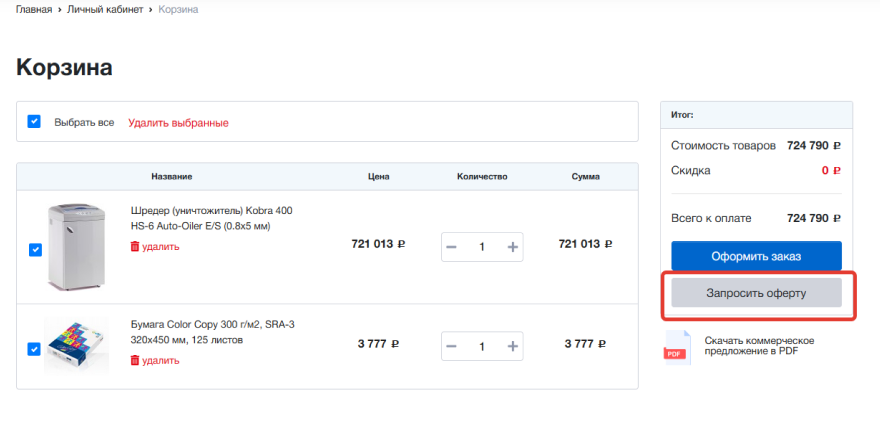Click Kobra shredder Цена column price
880x440 pixels.
pyautogui.click(x=378, y=244)
